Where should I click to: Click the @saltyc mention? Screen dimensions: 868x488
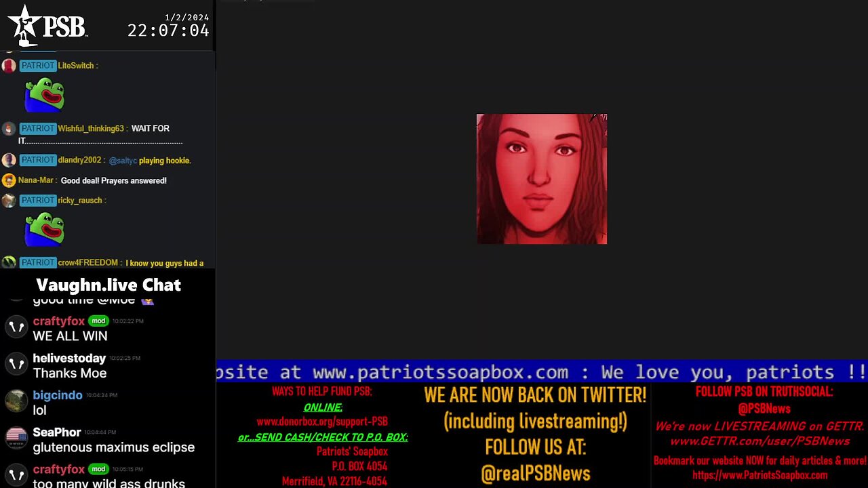(x=123, y=161)
